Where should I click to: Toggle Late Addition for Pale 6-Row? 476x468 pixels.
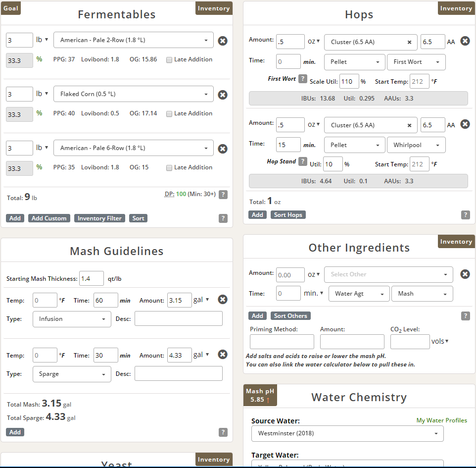tap(169, 168)
